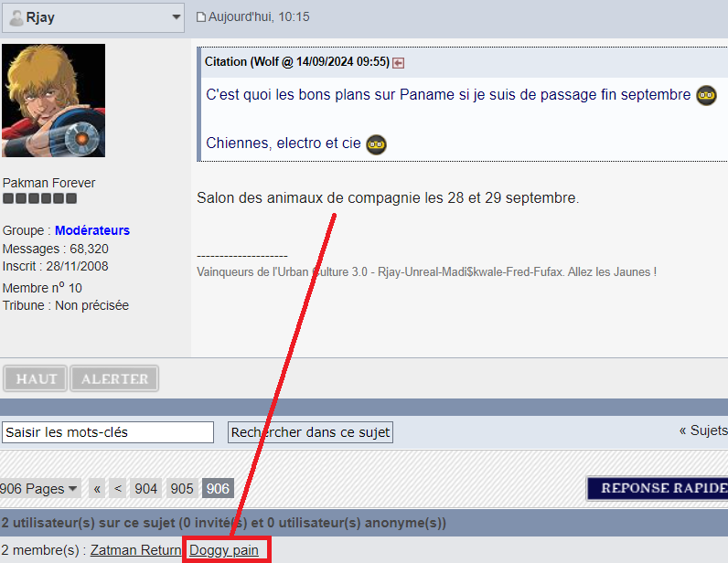Click the glasses smiley after "fin septembre"
Image resolution: width=728 pixels, height=563 pixels.
[706, 95]
